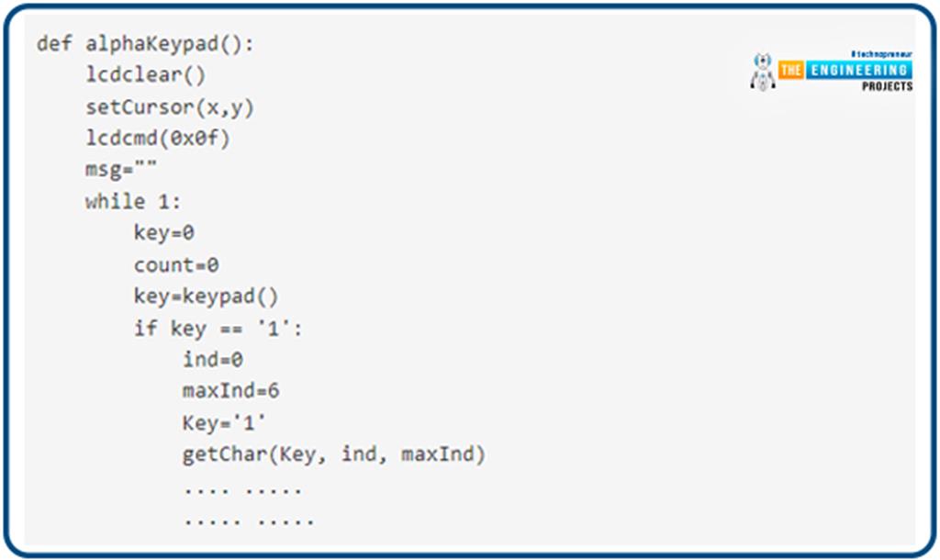The image size is (940, 560).
Task: Click the key=0 line
Action: click(x=163, y=232)
